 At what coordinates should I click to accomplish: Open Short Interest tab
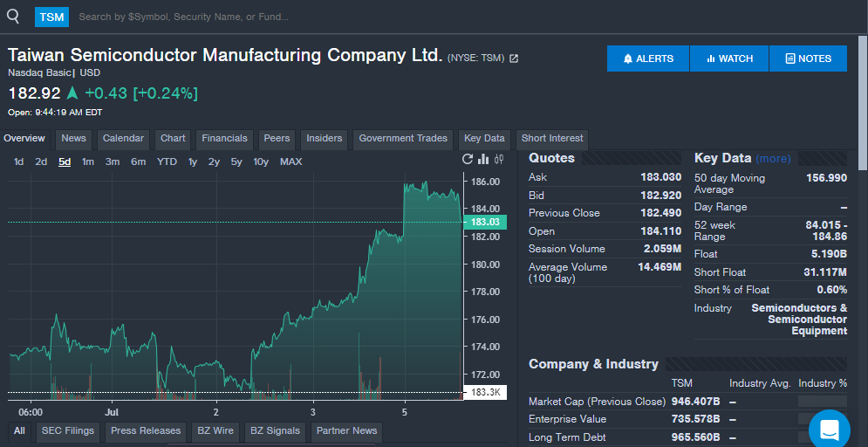coord(552,139)
